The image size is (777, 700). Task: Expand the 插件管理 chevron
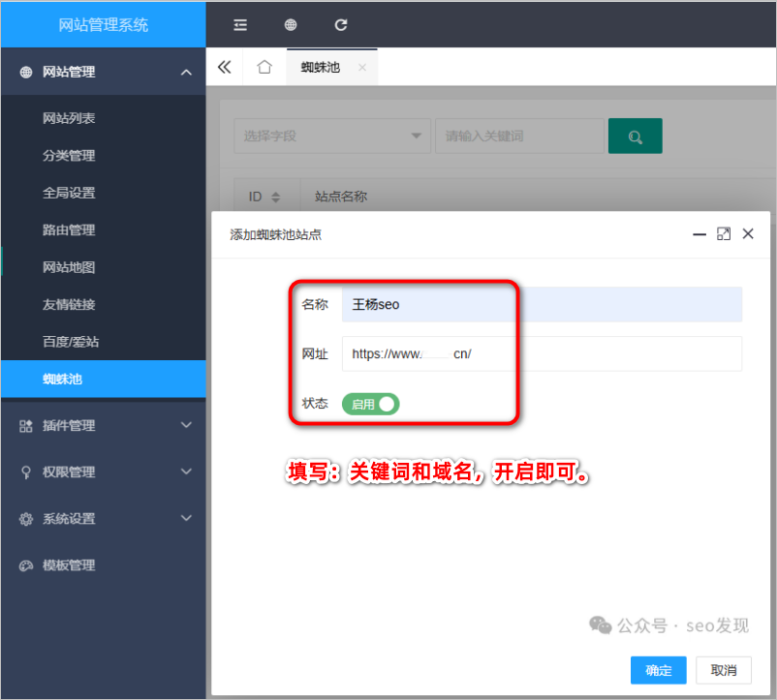click(x=186, y=425)
